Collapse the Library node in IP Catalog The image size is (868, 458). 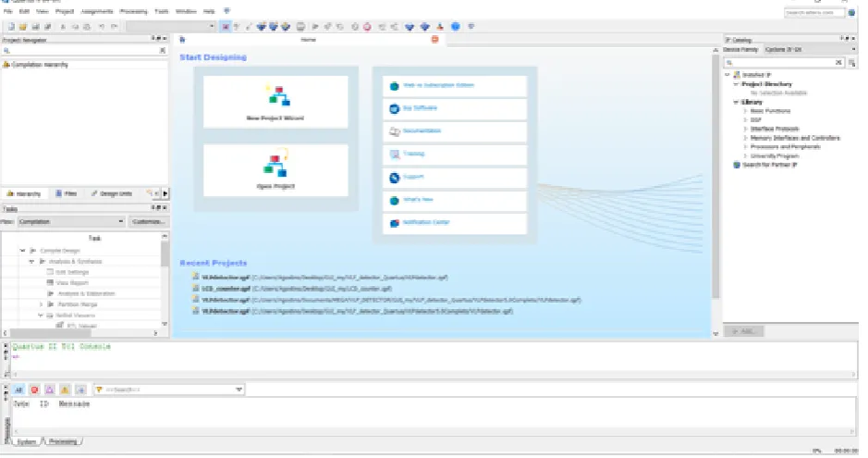(x=736, y=103)
